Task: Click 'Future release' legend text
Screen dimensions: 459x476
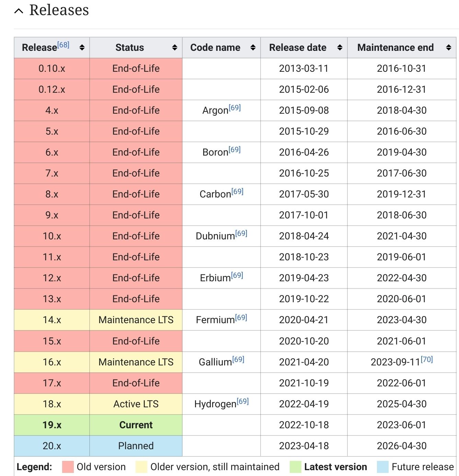Action: 423,467
